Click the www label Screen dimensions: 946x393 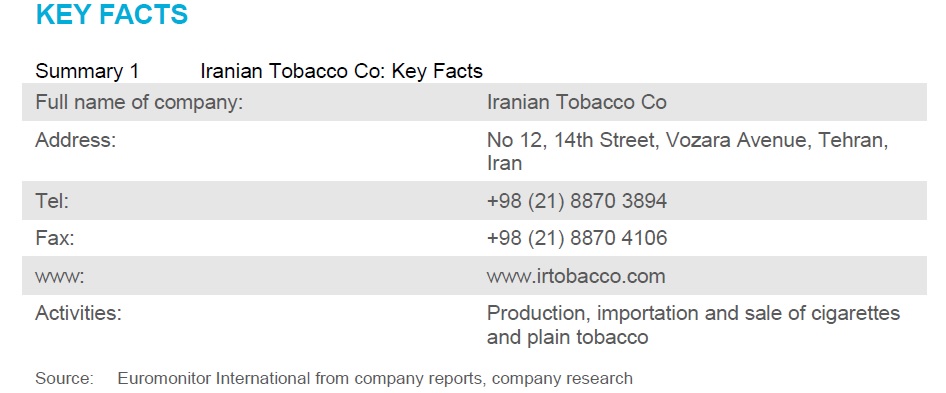tap(60, 276)
